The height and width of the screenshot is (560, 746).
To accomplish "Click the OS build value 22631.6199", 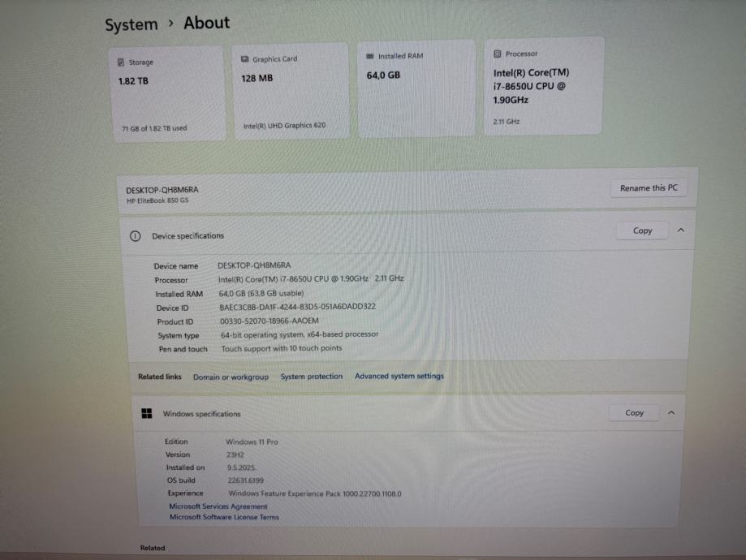I will click(x=245, y=480).
